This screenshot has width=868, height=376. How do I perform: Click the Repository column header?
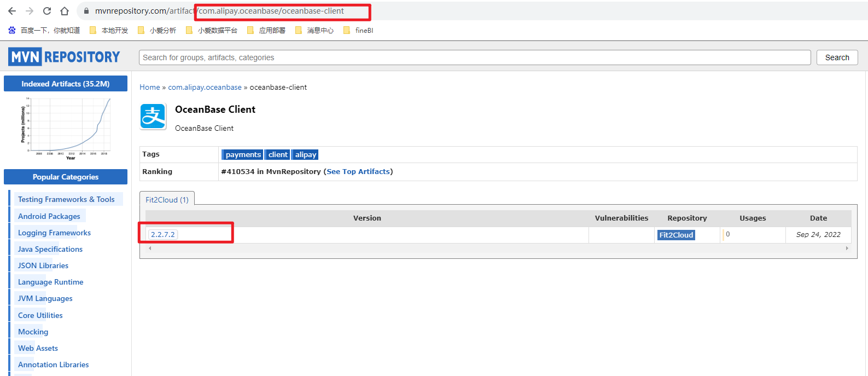point(687,218)
